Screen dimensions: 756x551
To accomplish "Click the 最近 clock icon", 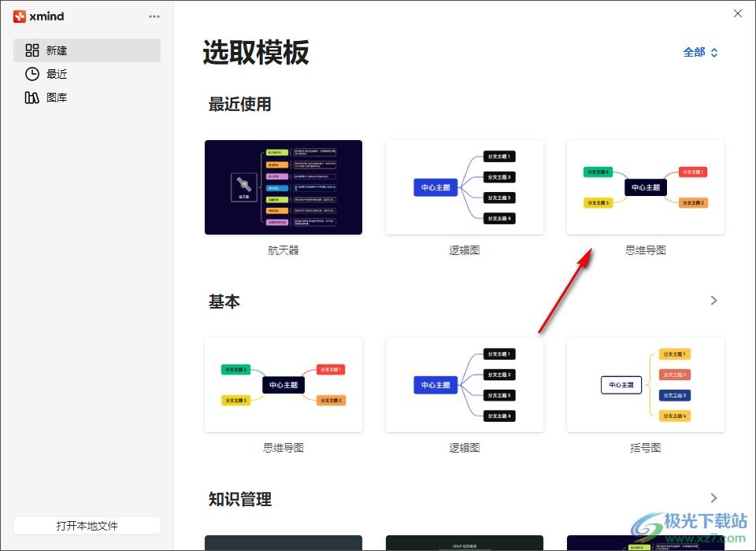I will [32, 74].
